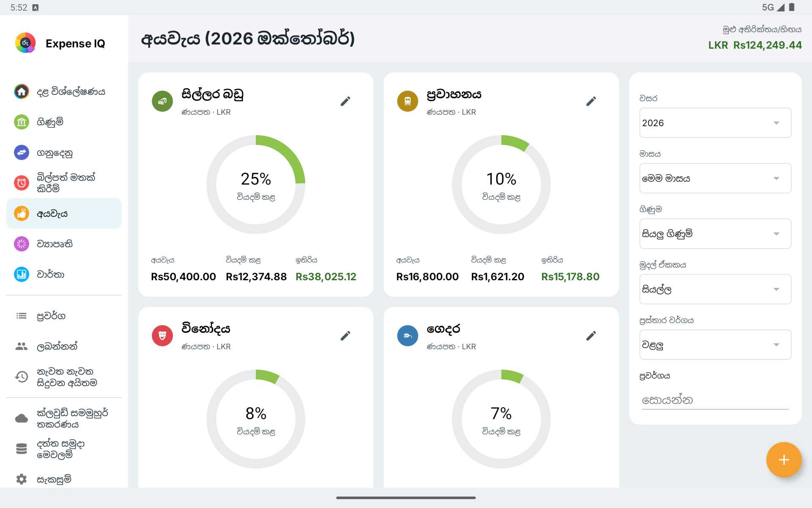Click remaining amount Rs15,178.80
The height and width of the screenshot is (508, 812).
pyautogui.click(x=571, y=276)
